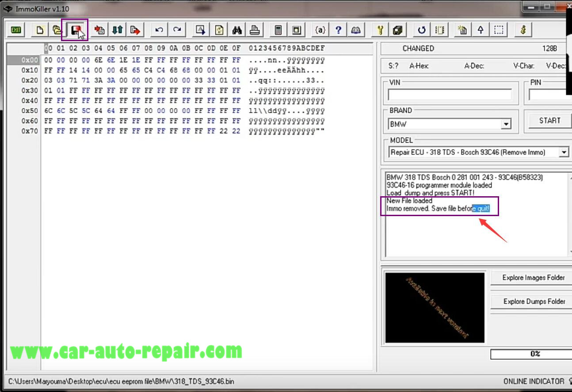
Task: Click inside the VIN input field
Action: point(450,95)
